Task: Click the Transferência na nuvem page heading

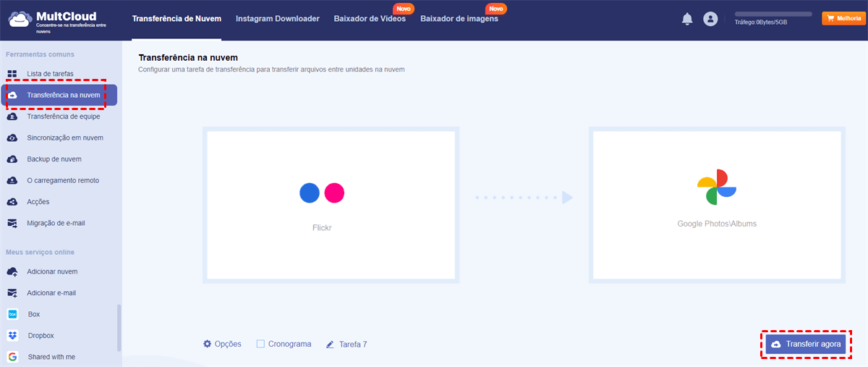Action: click(188, 57)
